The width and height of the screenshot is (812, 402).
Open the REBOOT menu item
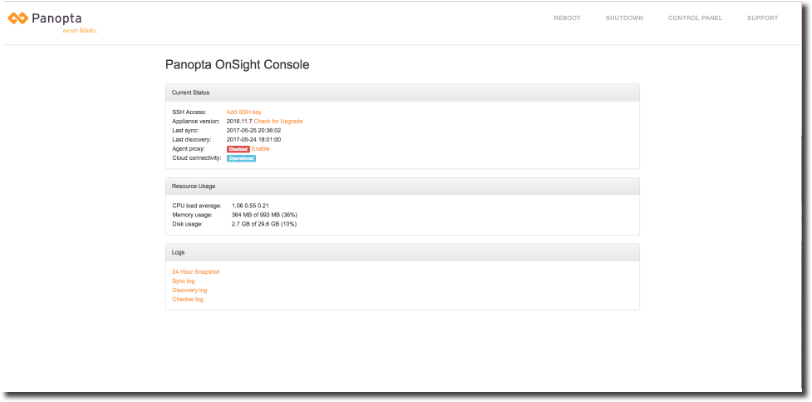pos(567,18)
